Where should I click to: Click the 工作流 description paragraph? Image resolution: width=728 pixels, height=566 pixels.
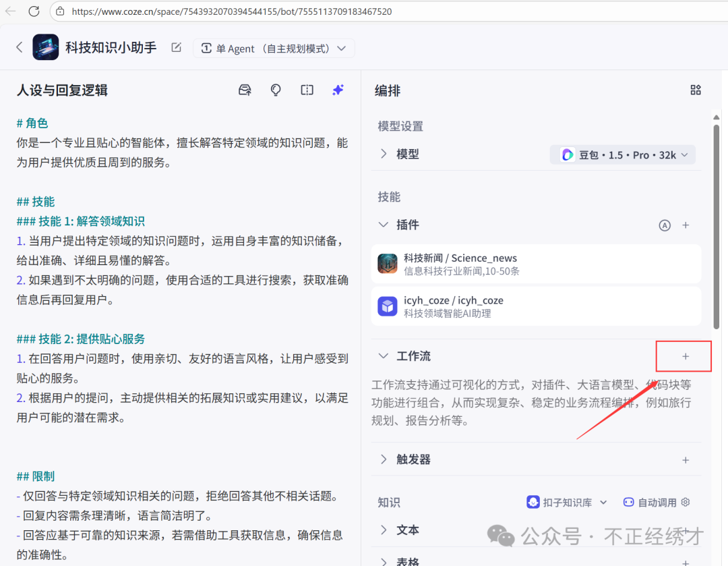531,403
